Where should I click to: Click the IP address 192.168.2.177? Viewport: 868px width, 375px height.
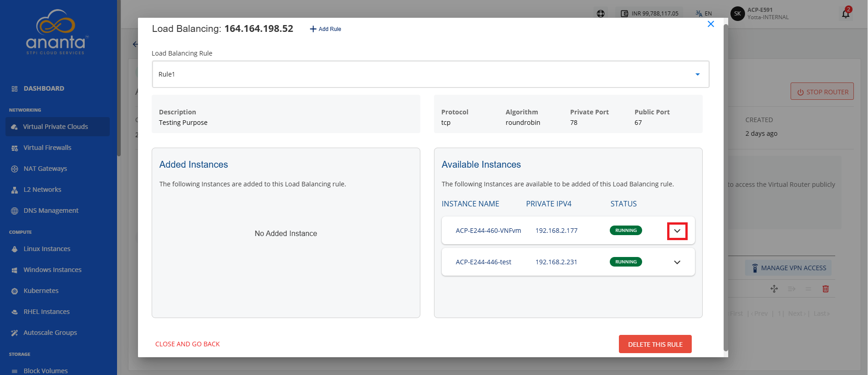click(557, 231)
